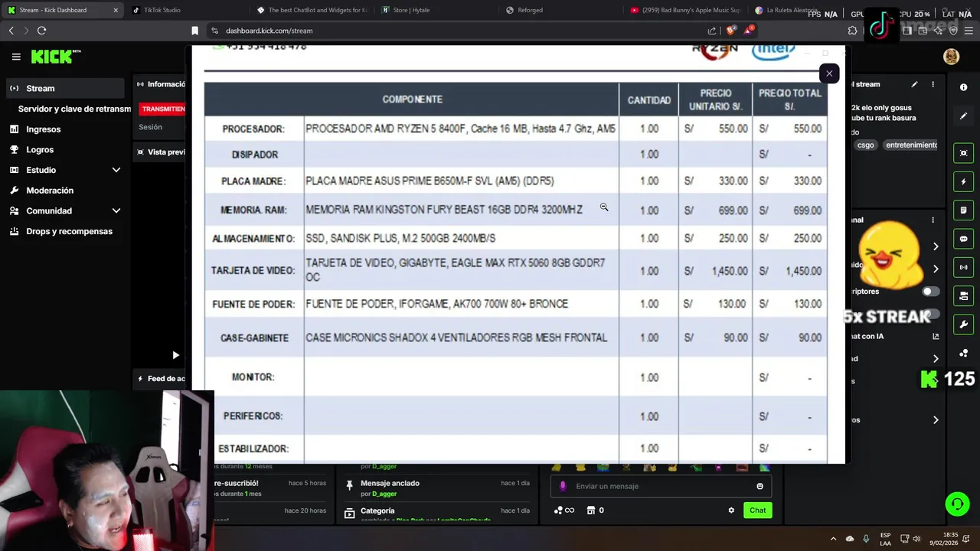
Task: Open Brave VPN shield icon
Action: [x=953, y=31]
